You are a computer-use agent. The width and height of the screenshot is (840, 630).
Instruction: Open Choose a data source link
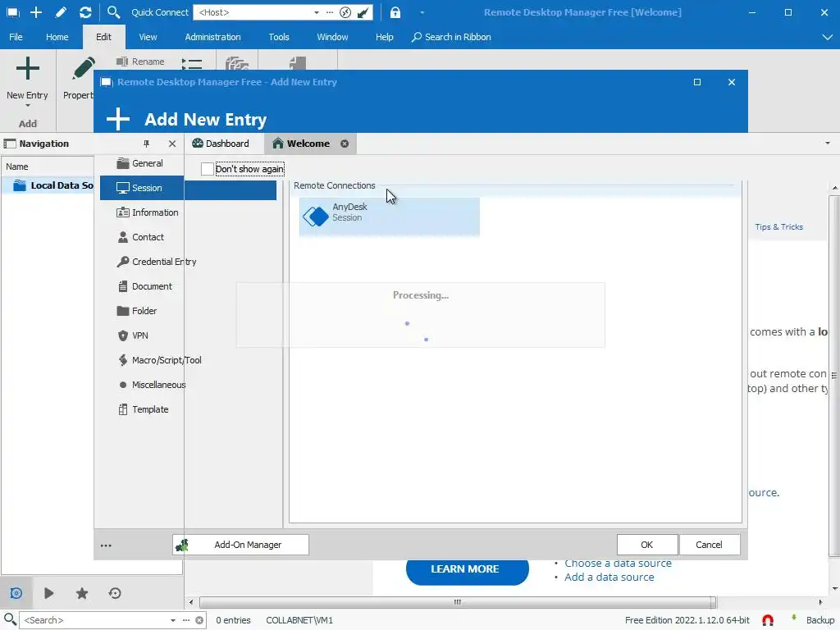(618, 564)
